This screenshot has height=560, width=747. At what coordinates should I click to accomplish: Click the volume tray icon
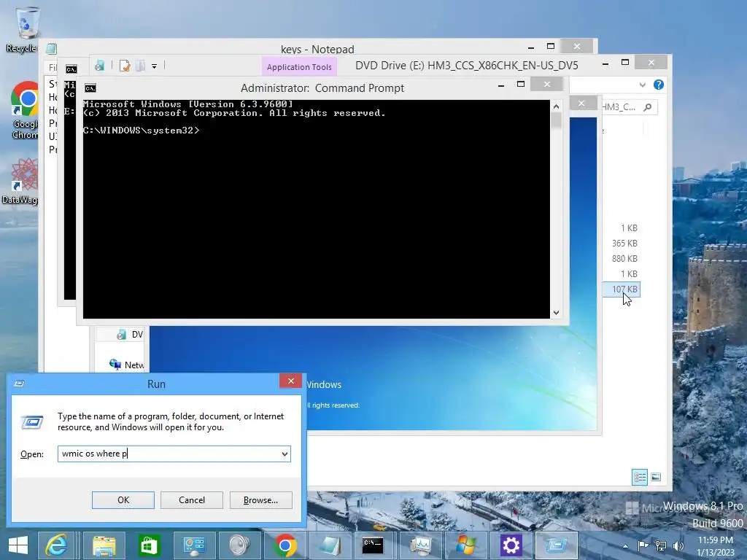tap(678, 545)
